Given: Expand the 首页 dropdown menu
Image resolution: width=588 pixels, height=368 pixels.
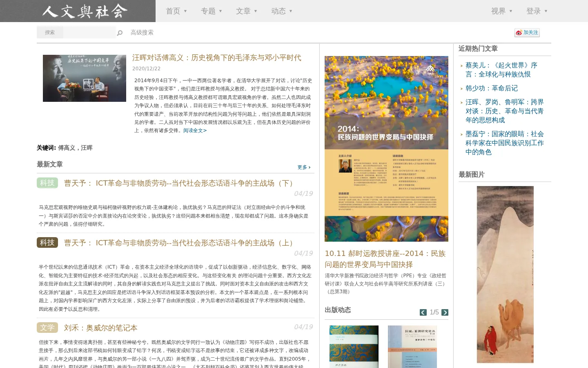Looking at the screenshot, I should (x=176, y=11).
